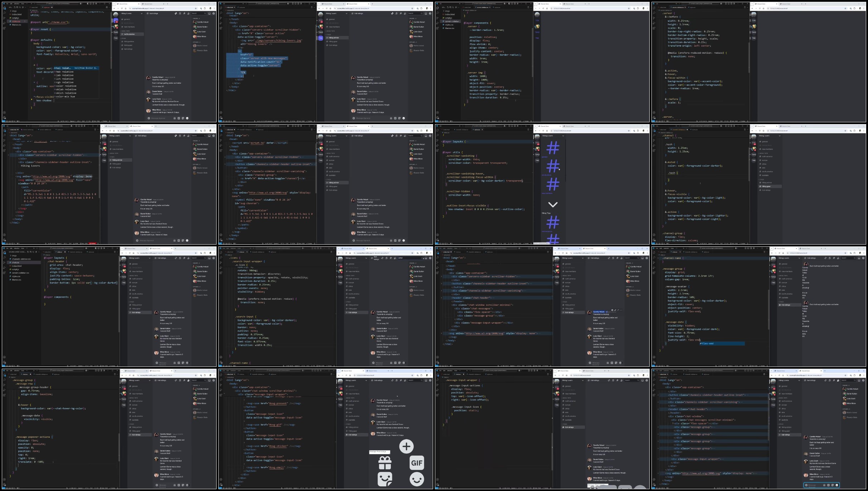Click the selected line 'class="server with-new-messages"'
Screen dimensions: 868x491
pyautogui.click(x=263, y=58)
